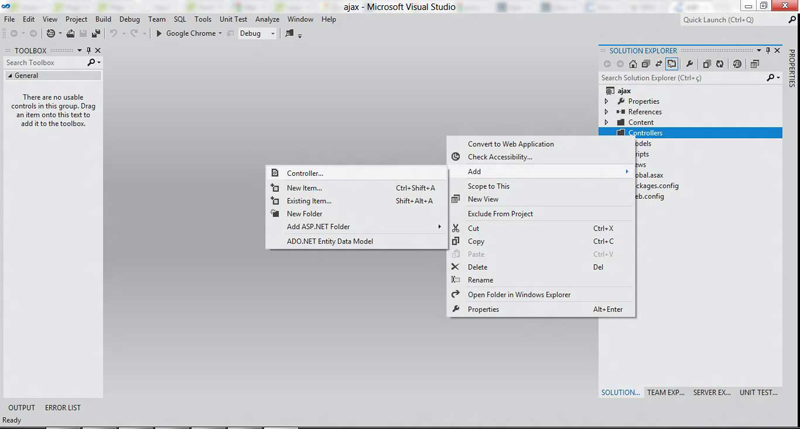The height and width of the screenshot is (429, 800).
Task: Open the Add ASP.NET Folder submenu
Action: pyautogui.click(x=356, y=226)
